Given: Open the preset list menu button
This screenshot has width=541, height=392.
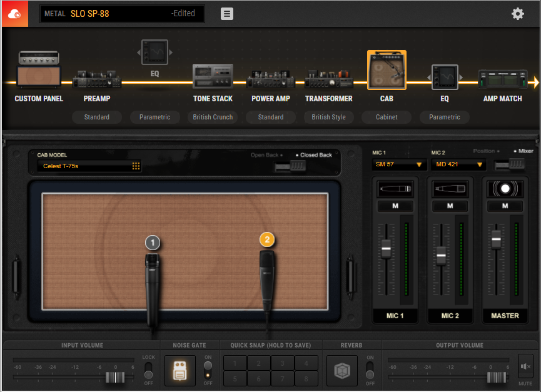Looking at the screenshot, I should click(x=226, y=14).
